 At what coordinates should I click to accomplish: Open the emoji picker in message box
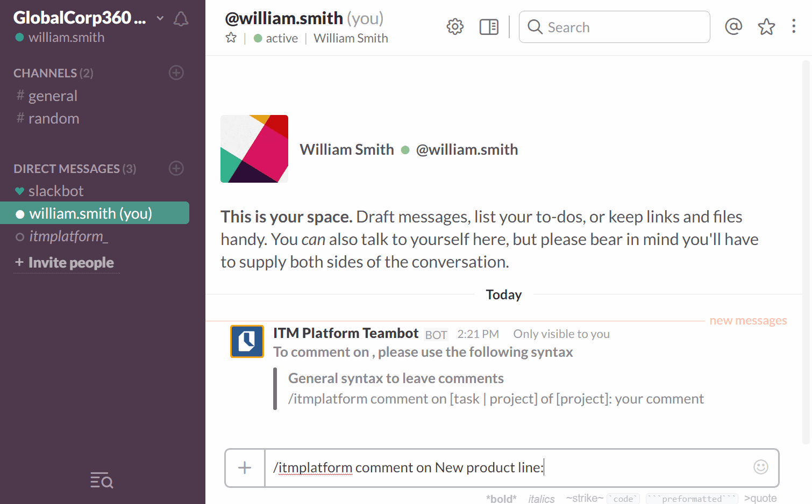(761, 467)
